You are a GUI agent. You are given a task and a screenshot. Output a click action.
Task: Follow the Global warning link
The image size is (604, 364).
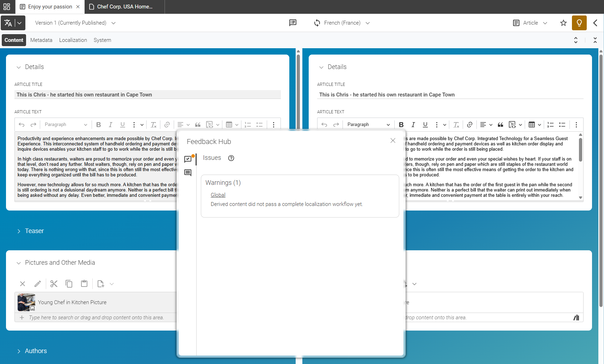218,195
